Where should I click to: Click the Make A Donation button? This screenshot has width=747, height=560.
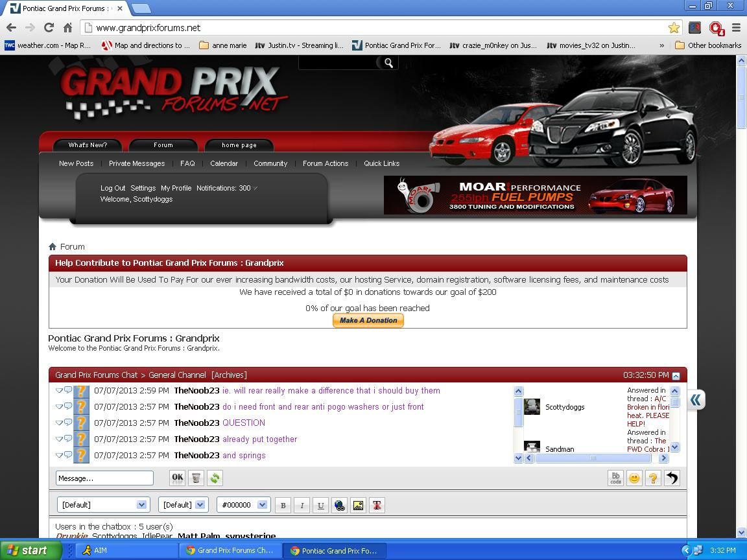(368, 320)
